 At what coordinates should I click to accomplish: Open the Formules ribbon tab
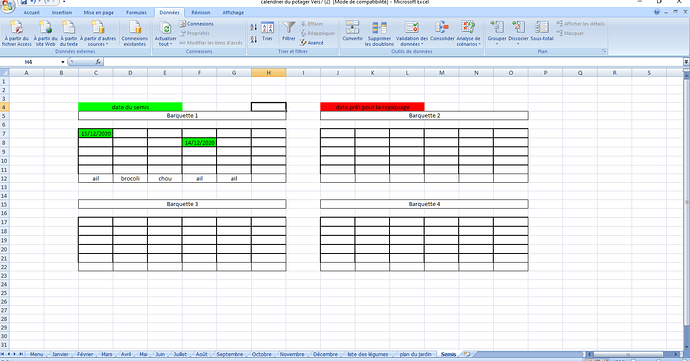tap(136, 12)
